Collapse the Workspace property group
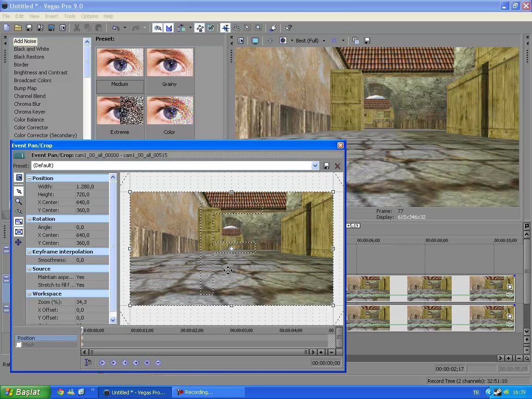 pyautogui.click(x=29, y=294)
